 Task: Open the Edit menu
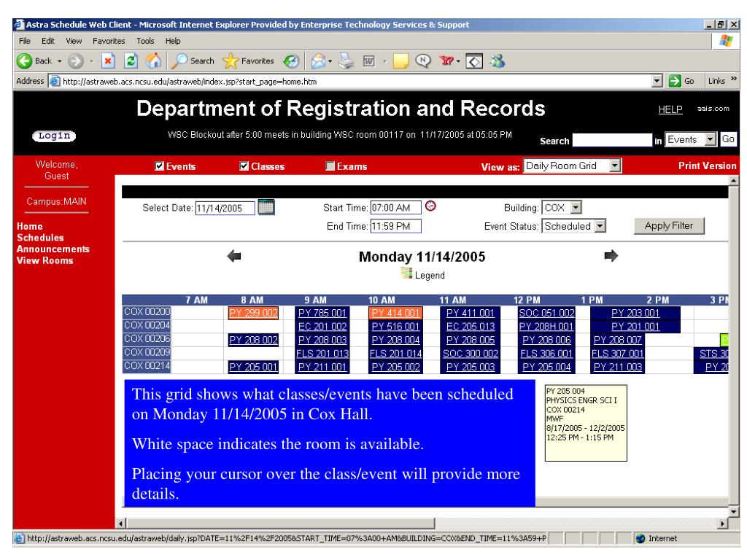tap(48, 41)
